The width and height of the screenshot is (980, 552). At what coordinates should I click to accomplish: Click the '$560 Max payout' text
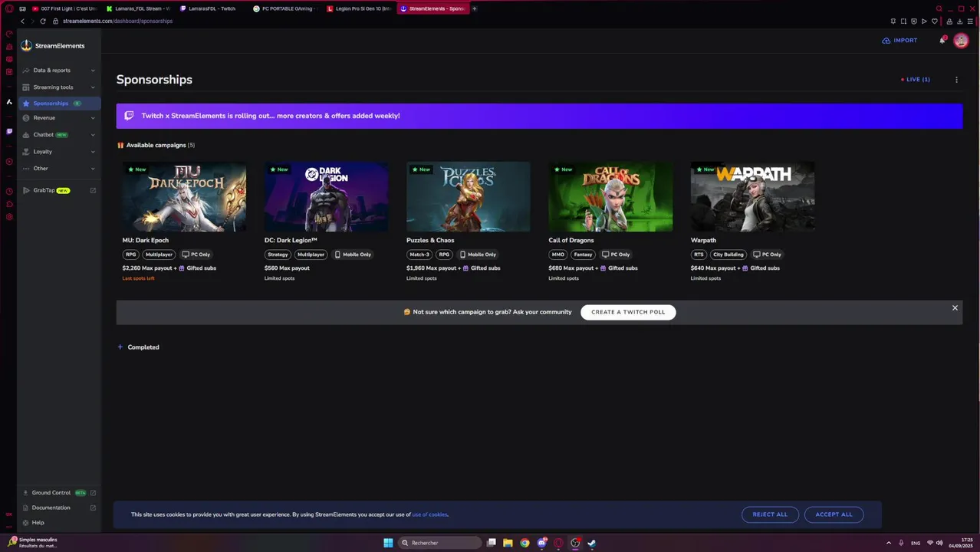pyautogui.click(x=287, y=268)
